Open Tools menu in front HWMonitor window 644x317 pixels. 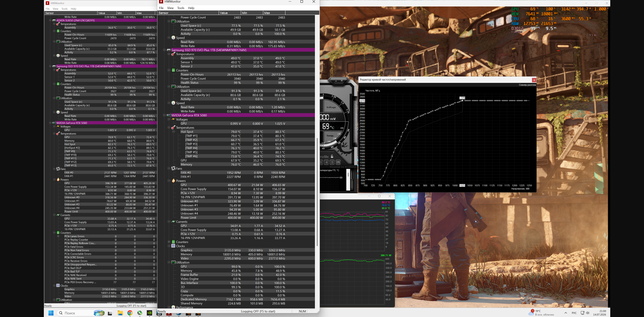point(181,8)
